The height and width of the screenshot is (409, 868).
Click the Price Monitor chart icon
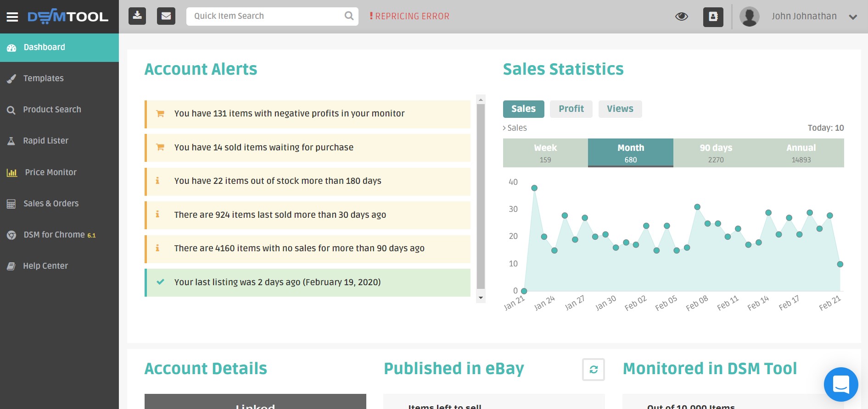(x=12, y=173)
